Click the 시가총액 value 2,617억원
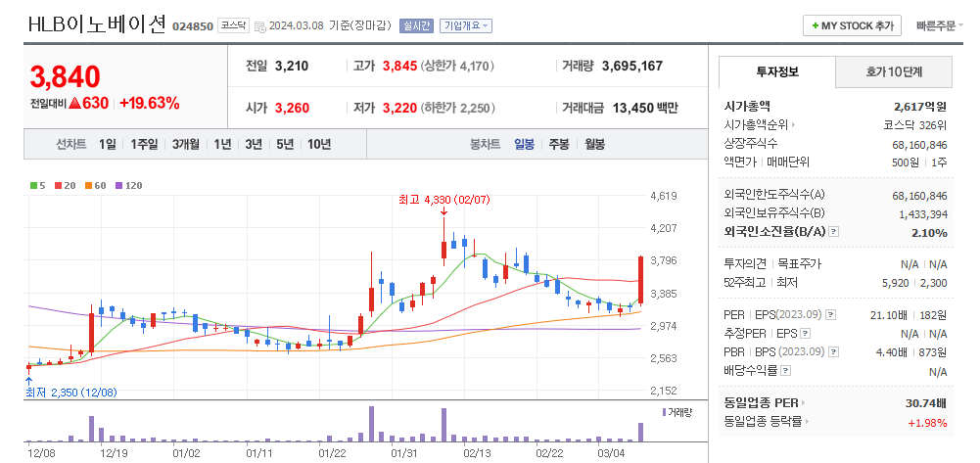The width and height of the screenshot is (980, 463). (x=920, y=107)
